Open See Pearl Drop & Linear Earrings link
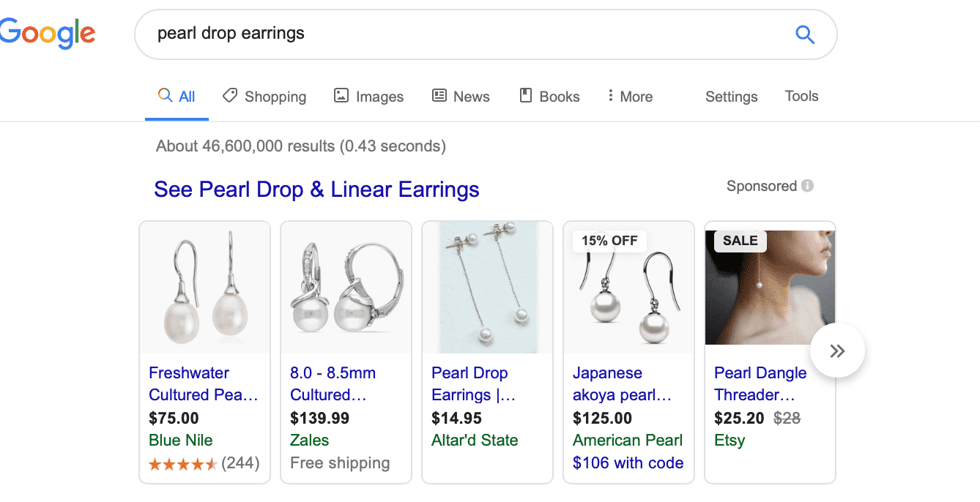 coord(316,190)
